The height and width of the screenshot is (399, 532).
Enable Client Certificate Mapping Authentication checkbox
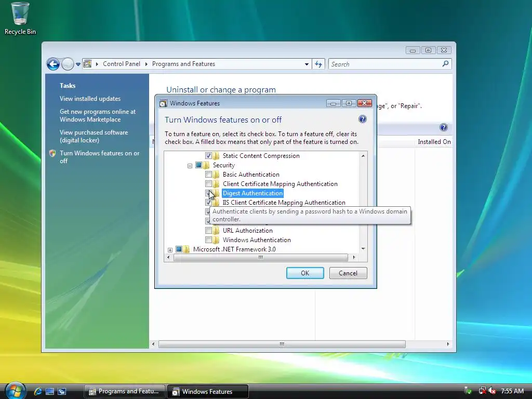point(208,184)
